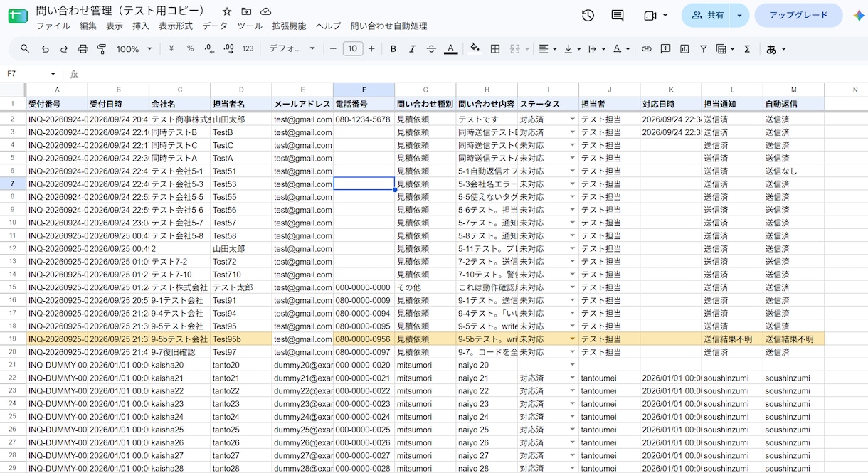
Task: Open the text wrapping dropdown
Action: click(596, 49)
